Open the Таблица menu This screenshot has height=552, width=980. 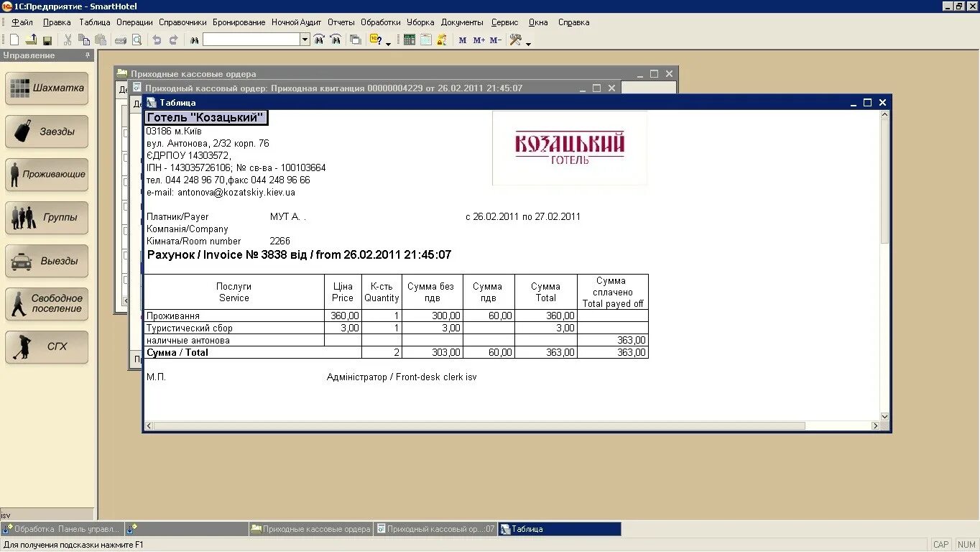tap(95, 22)
